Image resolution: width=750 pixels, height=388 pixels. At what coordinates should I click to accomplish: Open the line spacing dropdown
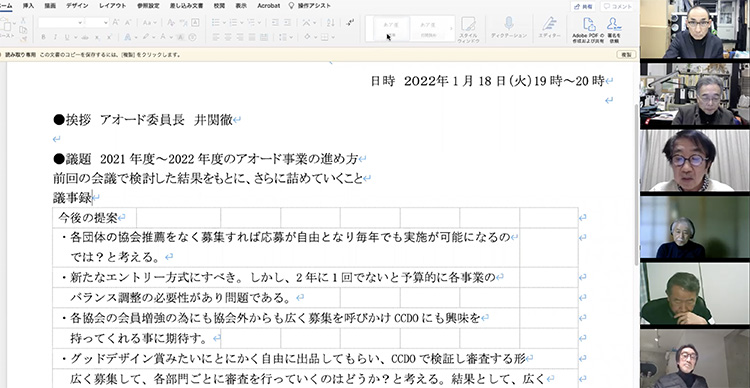coord(286,37)
